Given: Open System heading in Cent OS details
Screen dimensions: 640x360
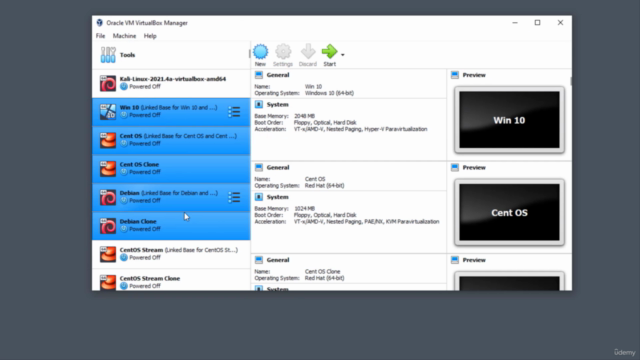Looking at the screenshot, I should pos(277,197).
